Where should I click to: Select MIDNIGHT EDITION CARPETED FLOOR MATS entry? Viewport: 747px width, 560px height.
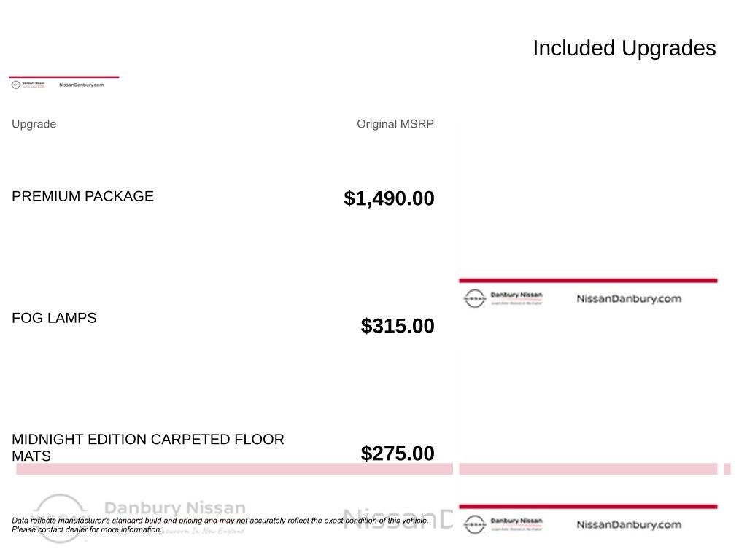[x=147, y=448]
